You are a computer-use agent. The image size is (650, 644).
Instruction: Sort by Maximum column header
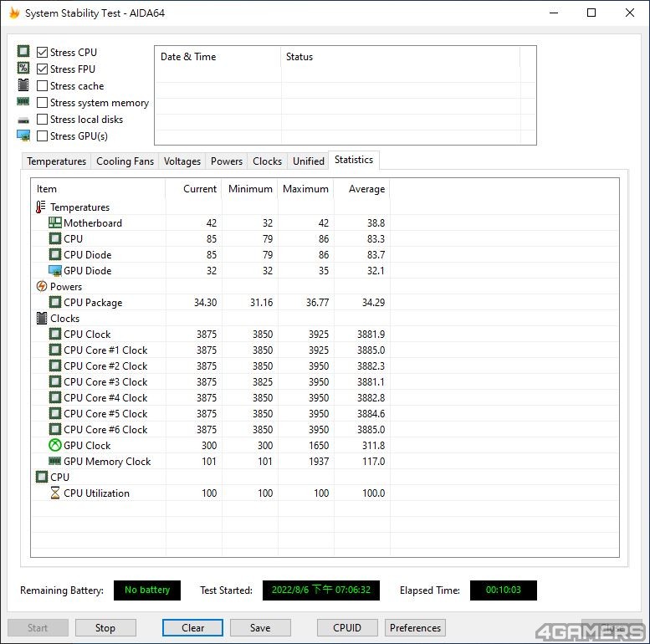pyautogui.click(x=305, y=189)
